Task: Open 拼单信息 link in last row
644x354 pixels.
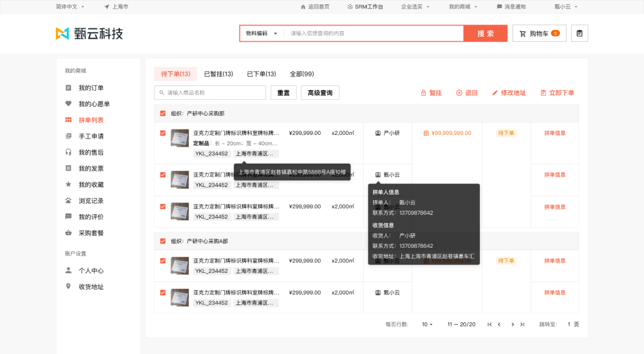Action: pyautogui.click(x=555, y=293)
